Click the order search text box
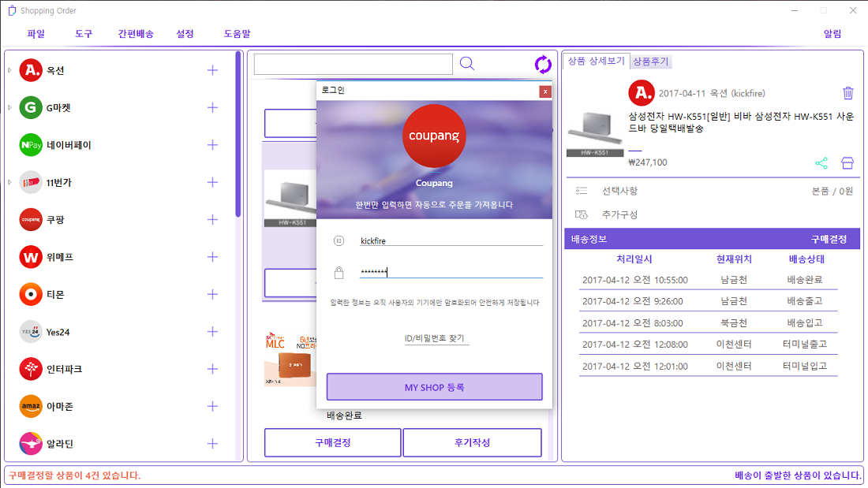The height and width of the screenshot is (488, 868). (x=354, y=64)
